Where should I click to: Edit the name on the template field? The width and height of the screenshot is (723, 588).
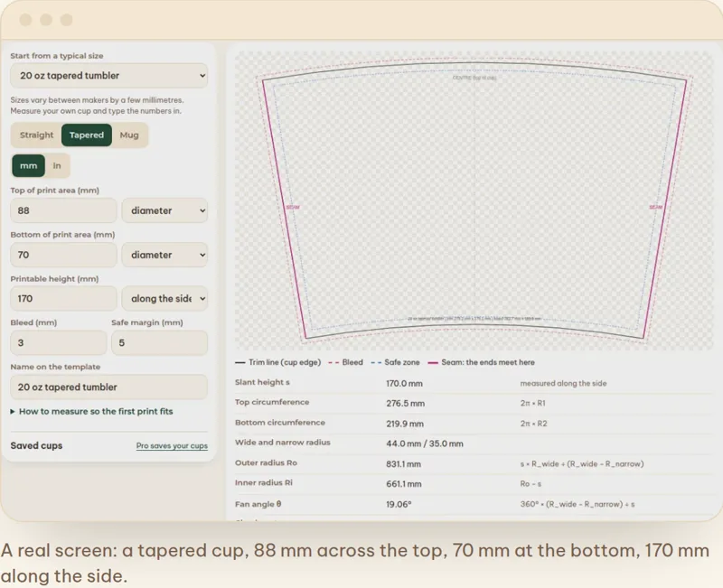(x=108, y=387)
